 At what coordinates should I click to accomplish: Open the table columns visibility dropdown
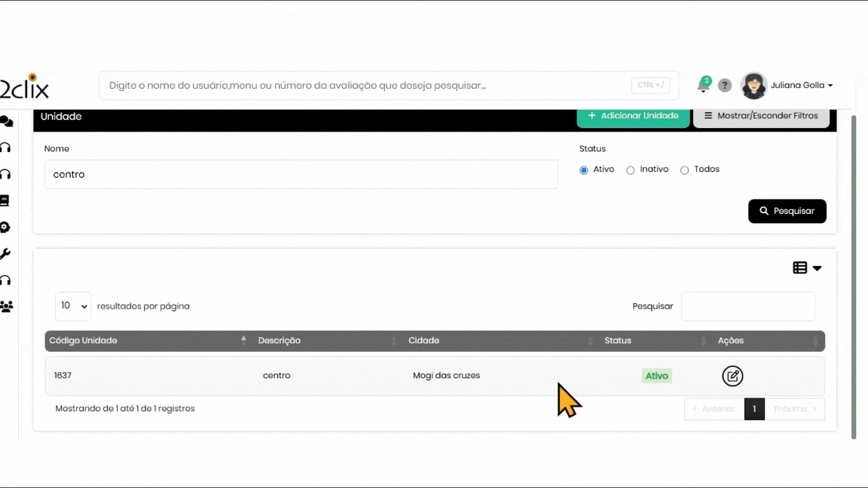[x=807, y=268]
